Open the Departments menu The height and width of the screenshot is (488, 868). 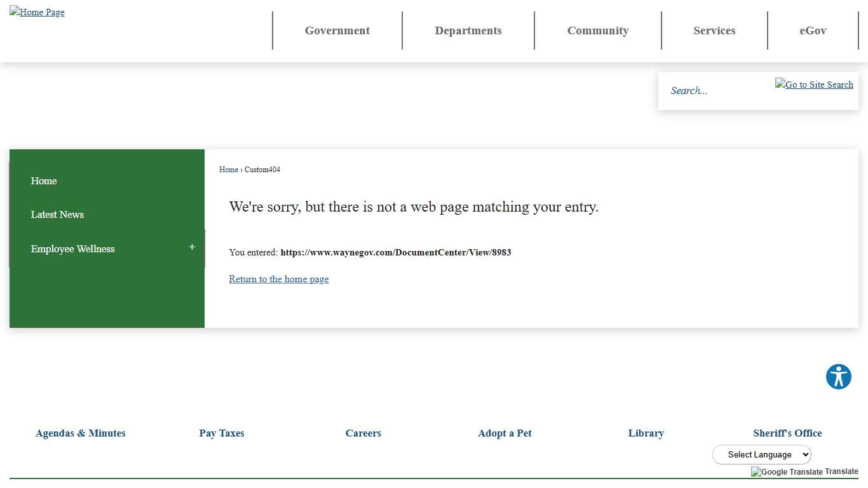coord(468,30)
